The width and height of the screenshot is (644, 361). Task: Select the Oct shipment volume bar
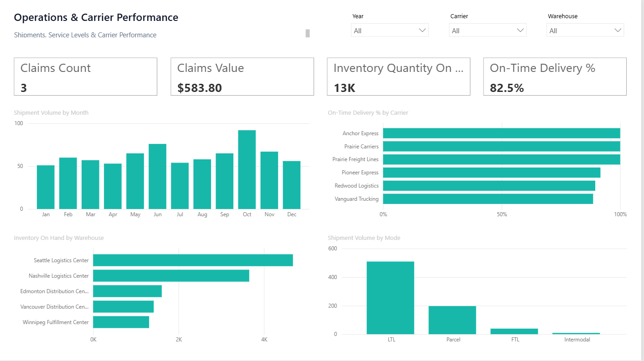click(x=247, y=170)
